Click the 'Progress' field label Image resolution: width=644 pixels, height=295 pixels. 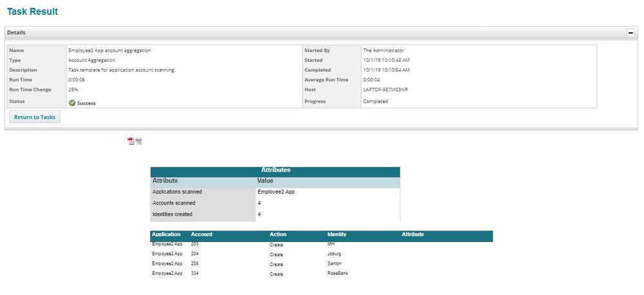314,101
